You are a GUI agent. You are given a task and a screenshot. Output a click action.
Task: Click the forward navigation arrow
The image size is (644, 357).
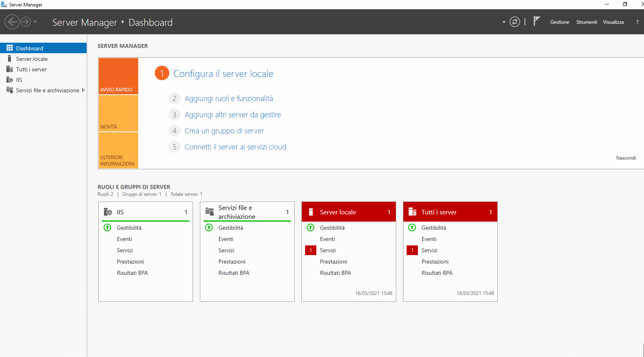point(26,22)
